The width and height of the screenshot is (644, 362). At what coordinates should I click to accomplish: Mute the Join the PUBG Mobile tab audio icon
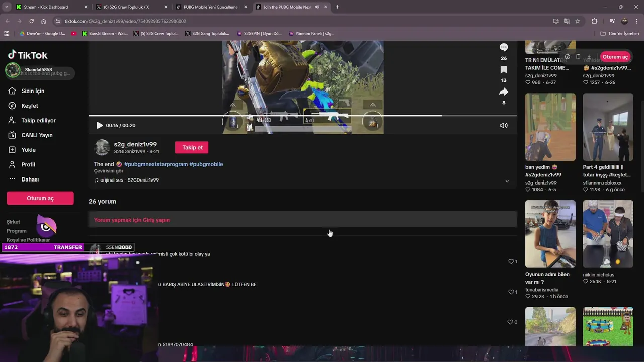[x=317, y=7]
